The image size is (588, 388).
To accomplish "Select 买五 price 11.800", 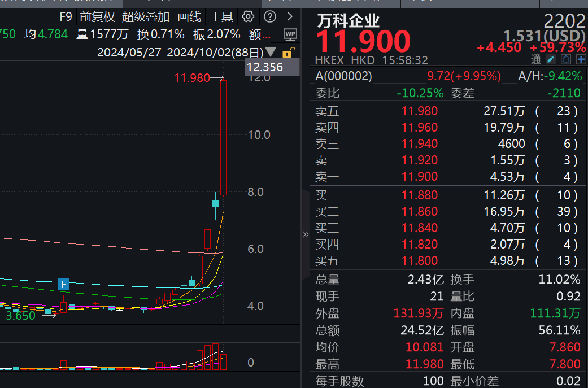I will 420,260.
